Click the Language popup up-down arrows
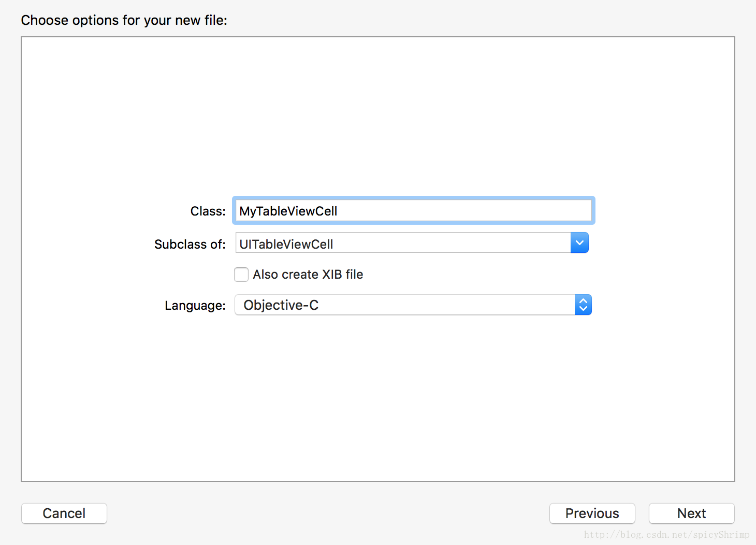The height and width of the screenshot is (545, 756). (583, 305)
